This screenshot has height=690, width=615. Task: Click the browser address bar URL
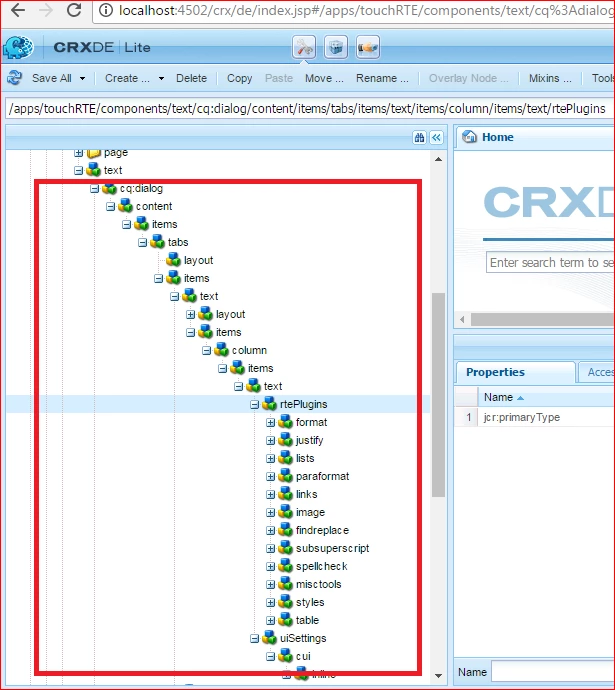click(x=366, y=11)
